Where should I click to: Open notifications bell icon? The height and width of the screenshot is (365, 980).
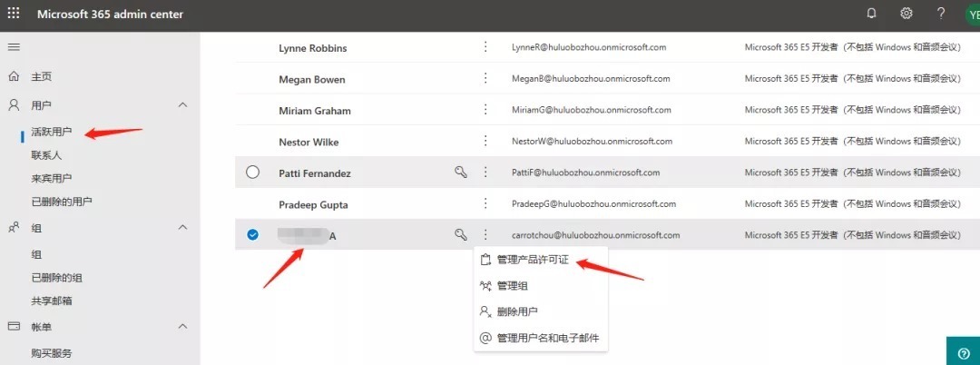(872, 13)
